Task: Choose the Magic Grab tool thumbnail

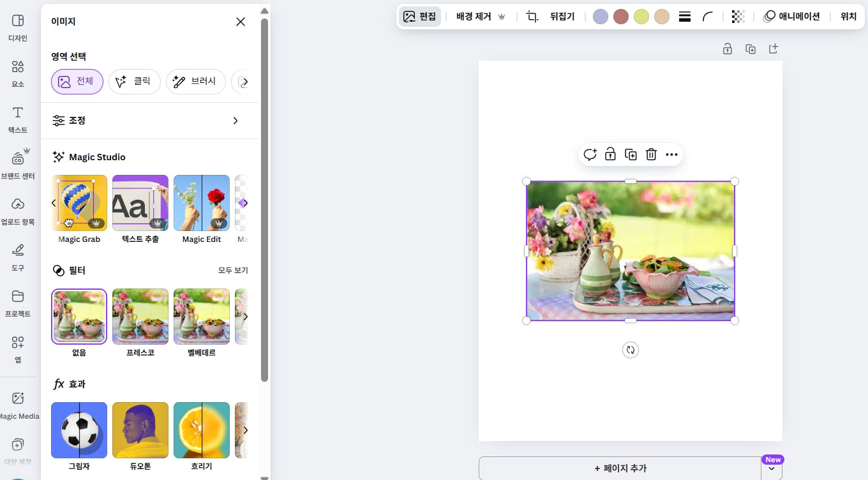Action: tap(79, 203)
